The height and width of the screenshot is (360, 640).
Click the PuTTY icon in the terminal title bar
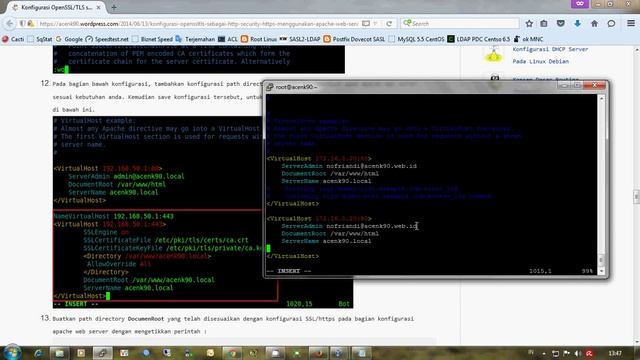point(269,87)
